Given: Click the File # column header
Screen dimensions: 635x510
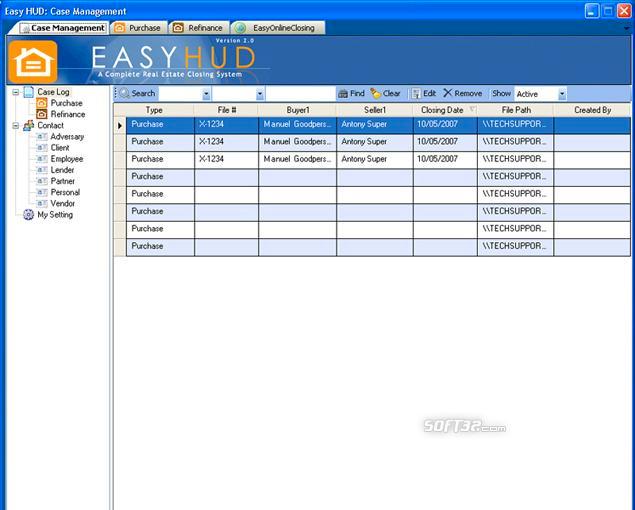Looking at the screenshot, I should pyautogui.click(x=226, y=110).
